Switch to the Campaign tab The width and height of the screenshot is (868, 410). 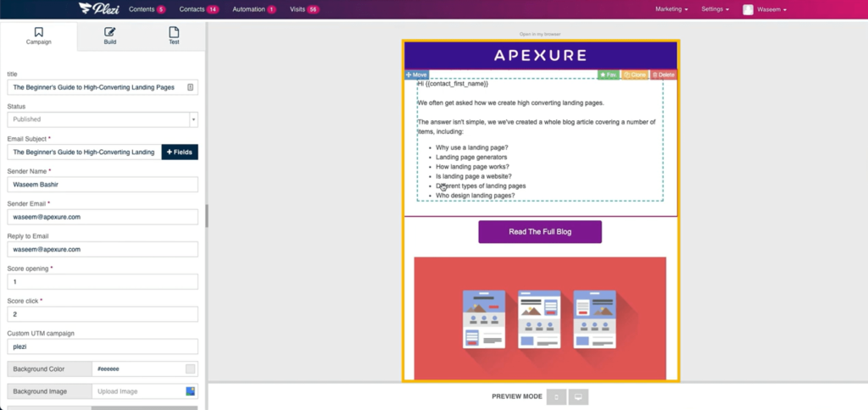click(39, 36)
